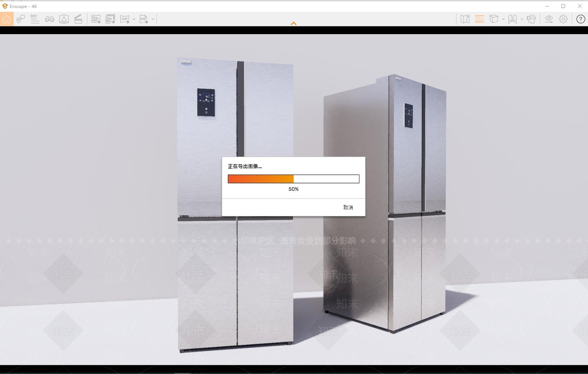This screenshot has height=374, width=588.
Task: Expand the EXE export dropdown arrow
Action: click(153, 19)
